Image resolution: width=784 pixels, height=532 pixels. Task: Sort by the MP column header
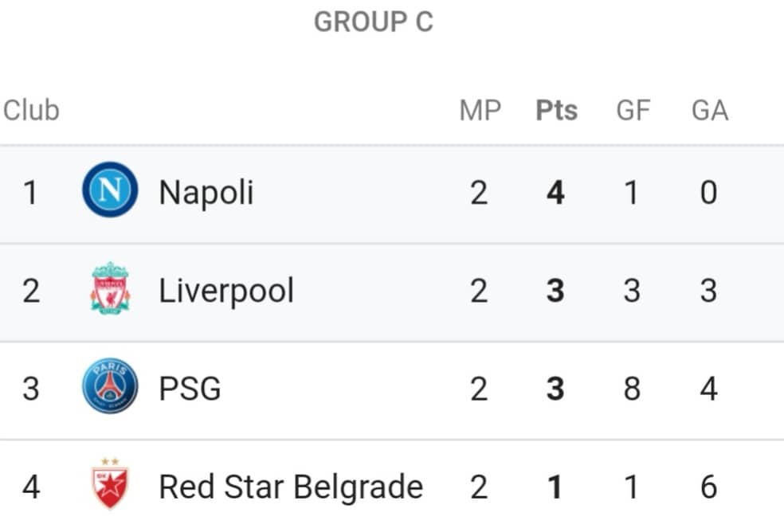pos(480,111)
